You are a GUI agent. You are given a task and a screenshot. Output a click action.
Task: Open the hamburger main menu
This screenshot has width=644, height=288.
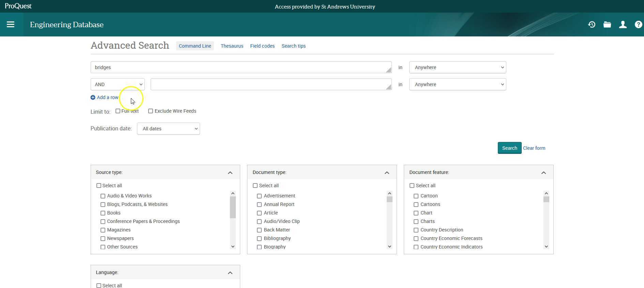click(x=11, y=25)
